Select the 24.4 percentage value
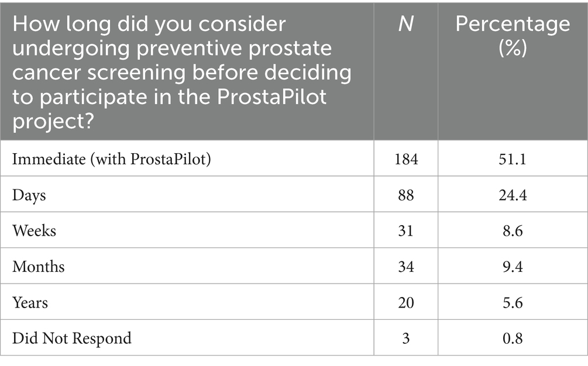This screenshot has height=366, width=588. (x=513, y=195)
